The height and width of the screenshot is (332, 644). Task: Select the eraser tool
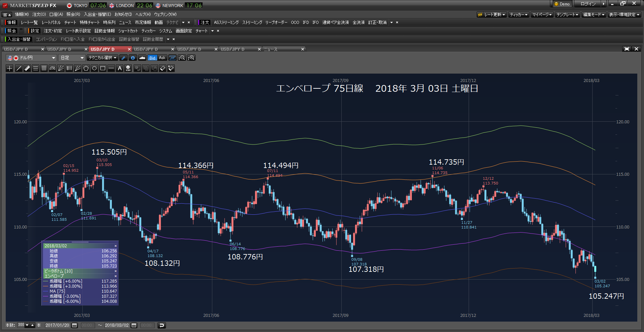163,69
